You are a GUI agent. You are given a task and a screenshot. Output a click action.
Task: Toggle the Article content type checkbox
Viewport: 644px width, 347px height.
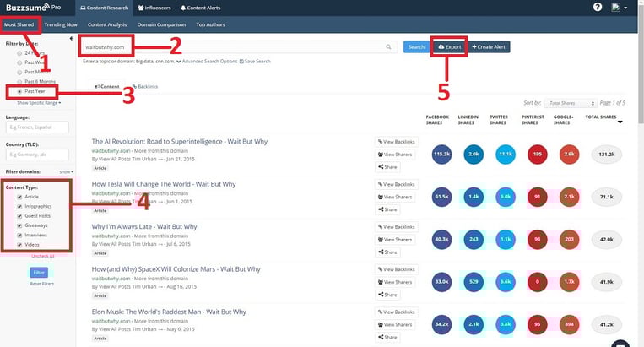pyautogui.click(x=19, y=197)
